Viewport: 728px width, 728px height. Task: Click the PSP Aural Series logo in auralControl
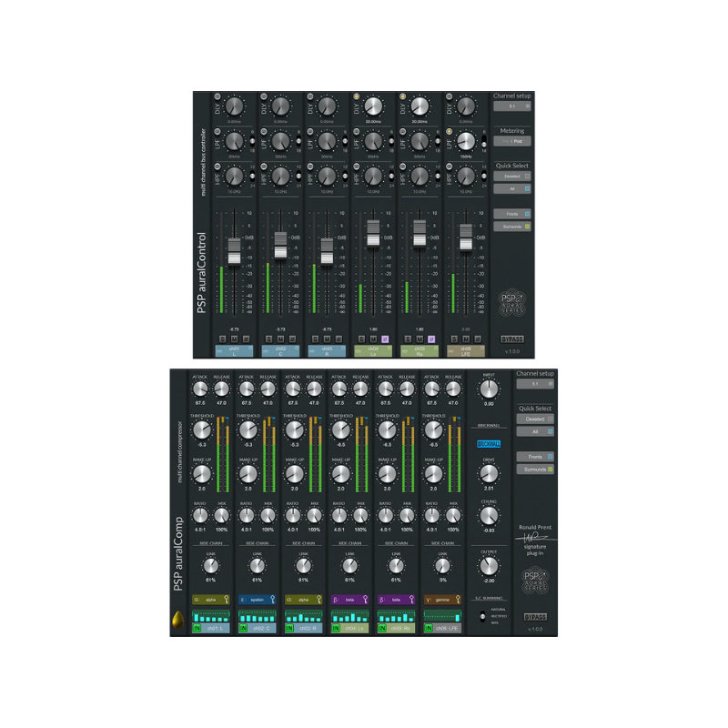511,303
